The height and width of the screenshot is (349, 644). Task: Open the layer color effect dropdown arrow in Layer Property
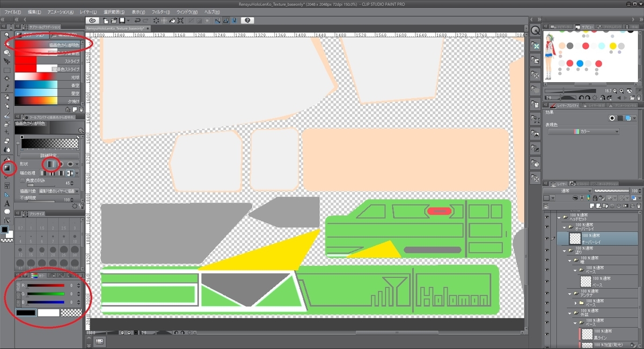[x=634, y=118]
